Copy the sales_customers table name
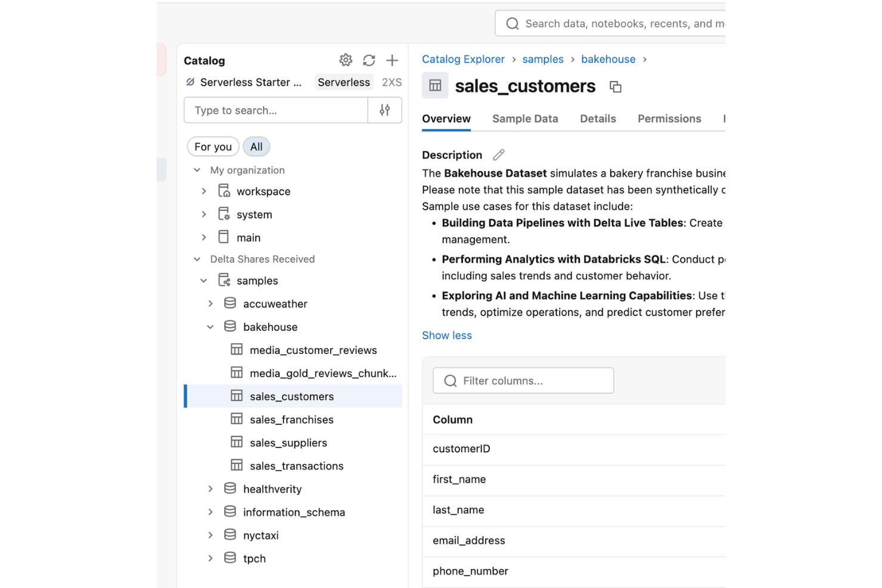882x588 pixels. pos(615,86)
